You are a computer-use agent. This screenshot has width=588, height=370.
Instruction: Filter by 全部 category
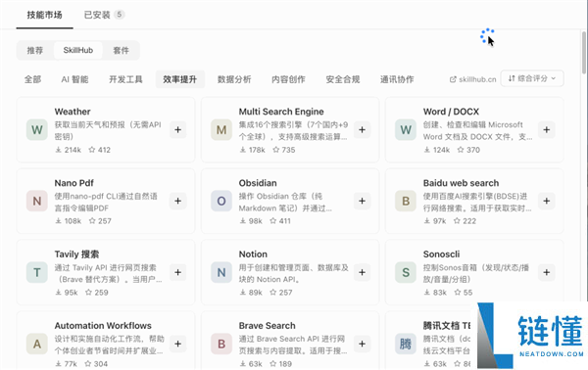32,79
